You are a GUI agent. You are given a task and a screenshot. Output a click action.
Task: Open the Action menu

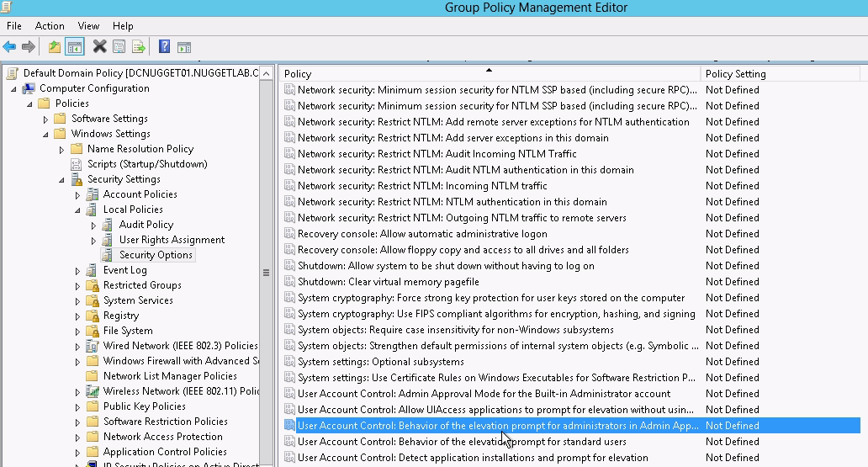pyautogui.click(x=50, y=26)
